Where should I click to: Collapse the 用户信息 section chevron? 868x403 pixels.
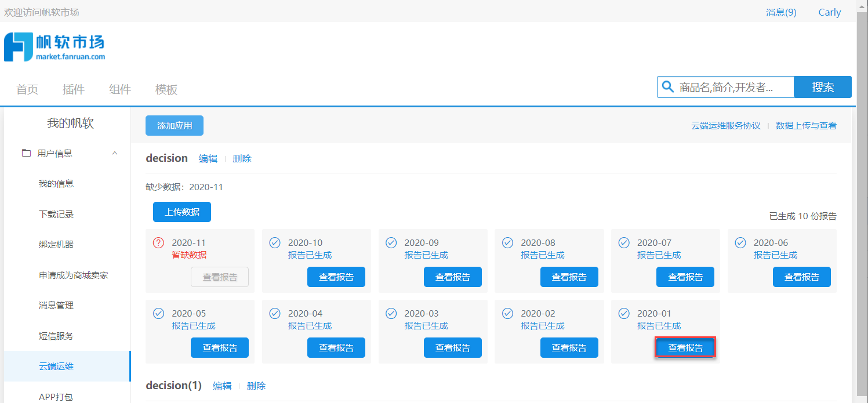tap(114, 153)
